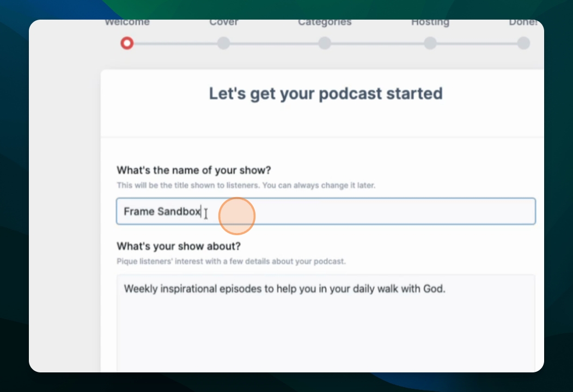Click the "Let's get your podcast started" heading

(x=326, y=94)
